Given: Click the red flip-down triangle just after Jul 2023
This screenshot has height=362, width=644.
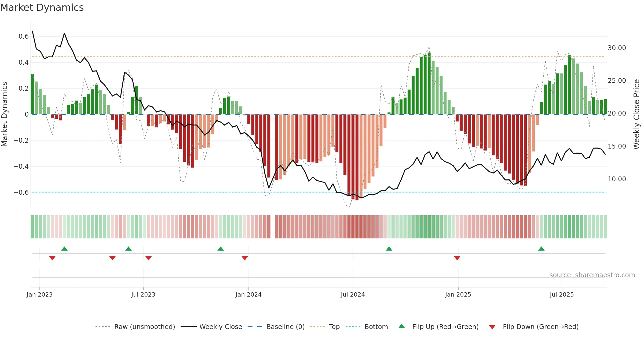Looking at the screenshot, I should (x=149, y=258).
